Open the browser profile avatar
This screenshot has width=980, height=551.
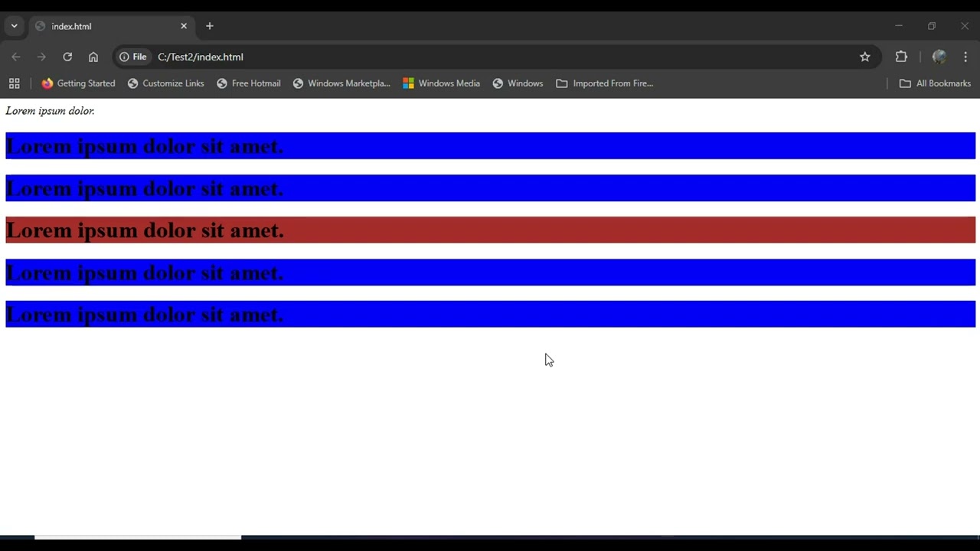[939, 57]
